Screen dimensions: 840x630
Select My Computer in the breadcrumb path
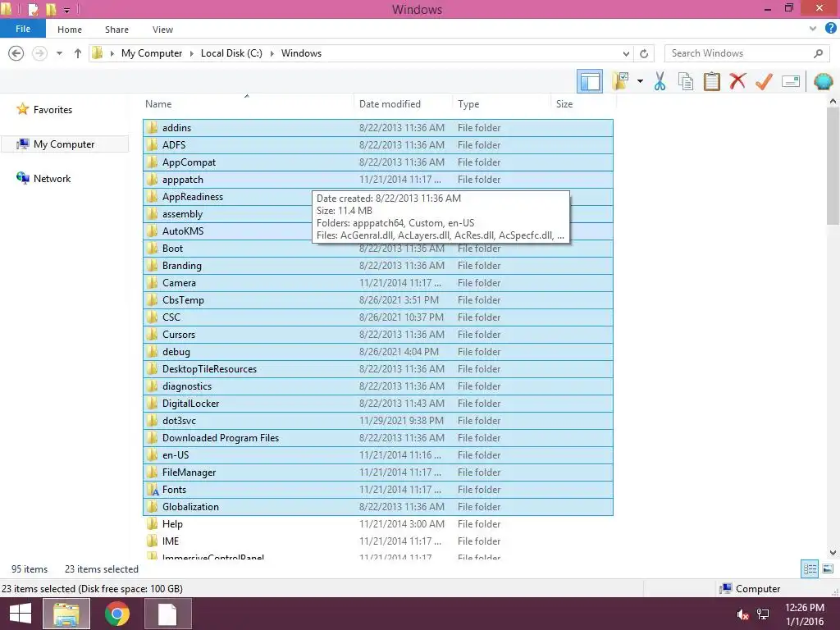click(x=152, y=53)
